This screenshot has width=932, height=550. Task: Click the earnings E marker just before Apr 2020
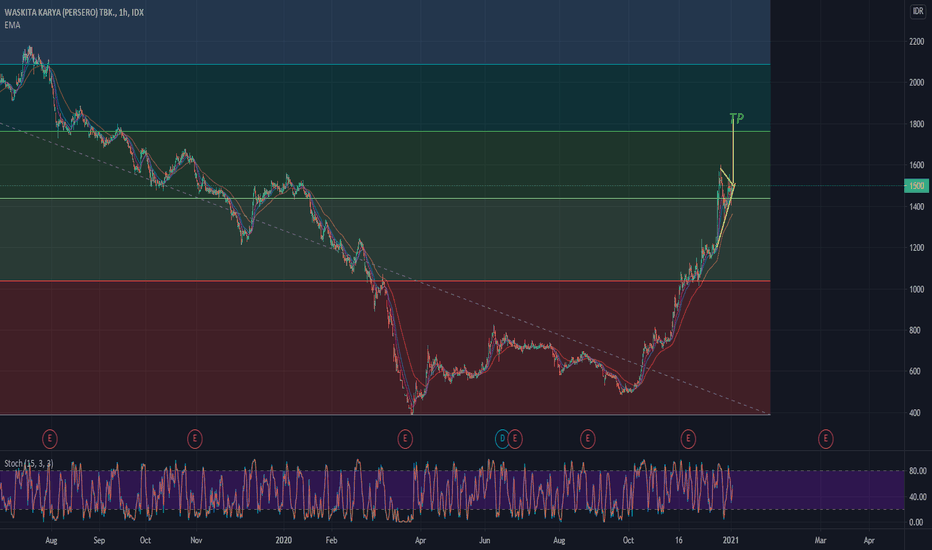pos(405,439)
